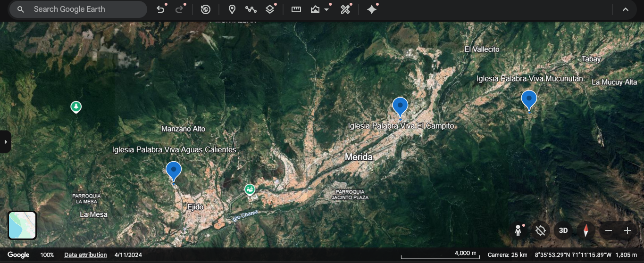
Task: Select the El Campito blue pin
Action: 400,107
